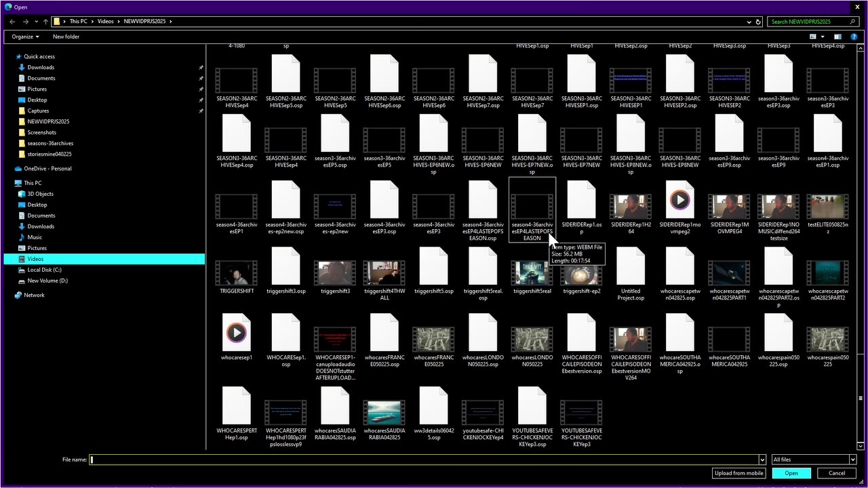Open seasons-36archives folder in sidebar
868x488 pixels.
tap(50, 143)
